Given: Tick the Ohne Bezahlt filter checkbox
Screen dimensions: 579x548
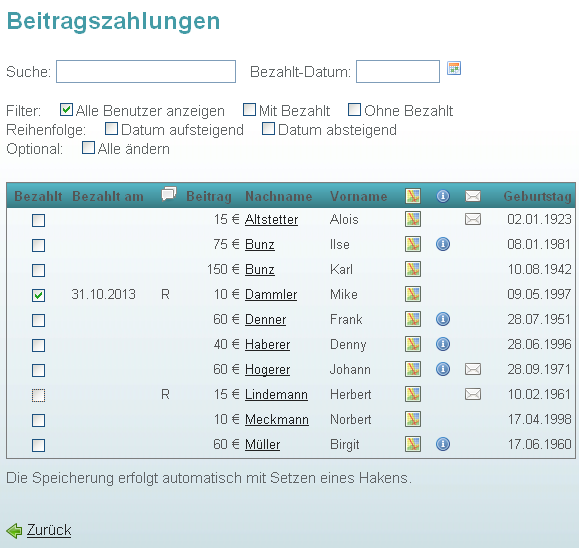Looking at the screenshot, I should pyautogui.click(x=354, y=110).
